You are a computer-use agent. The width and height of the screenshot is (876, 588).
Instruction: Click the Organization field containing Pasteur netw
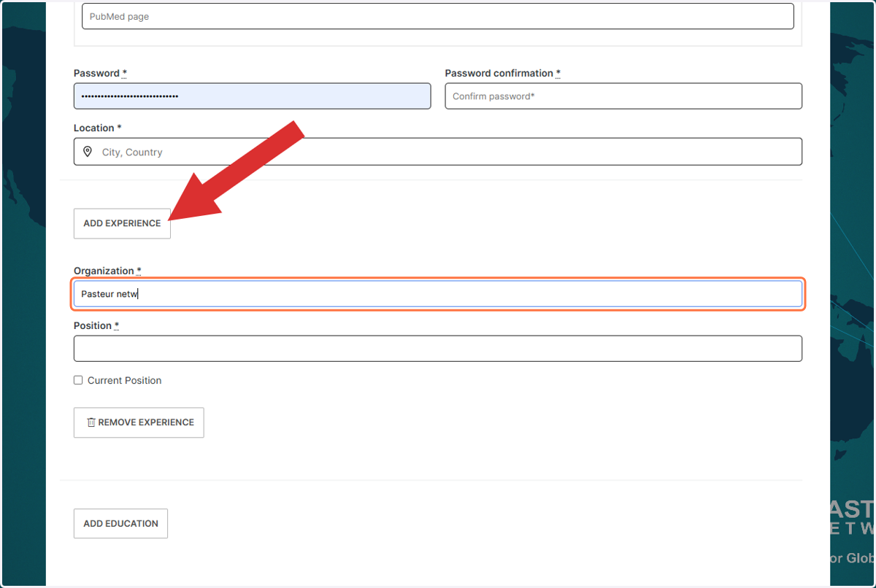(x=437, y=294)
